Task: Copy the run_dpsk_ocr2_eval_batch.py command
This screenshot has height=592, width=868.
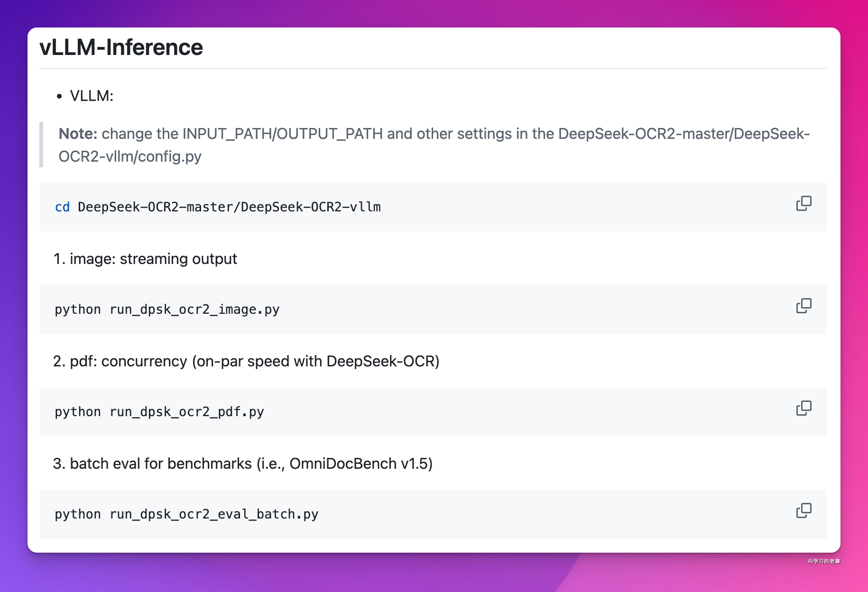Action: (803, 510)
